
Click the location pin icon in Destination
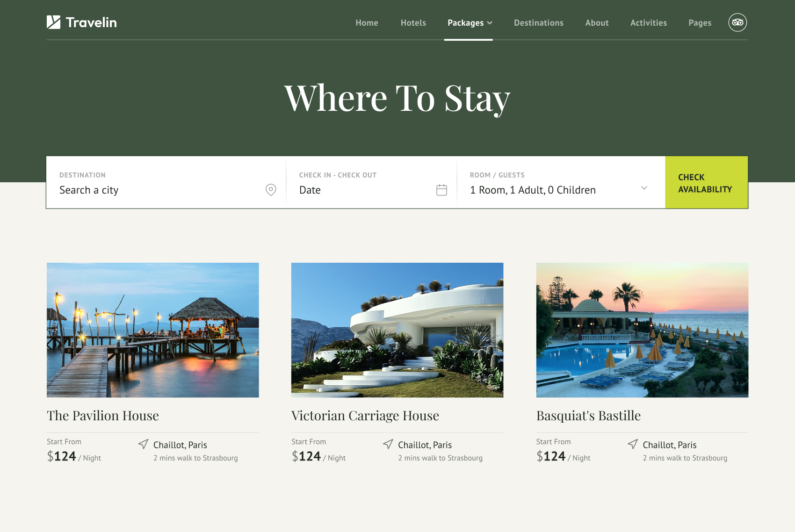tap(271, 189)
